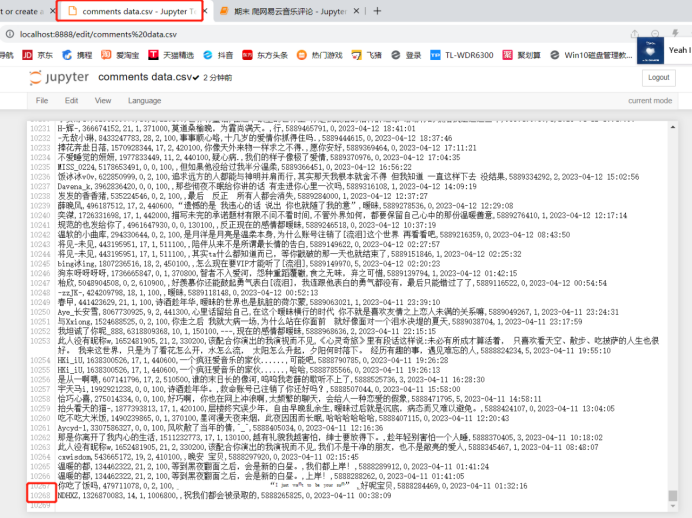This screenshot has width=692, height=518.
Task: Open the View menu
Action: coord(103,101)
